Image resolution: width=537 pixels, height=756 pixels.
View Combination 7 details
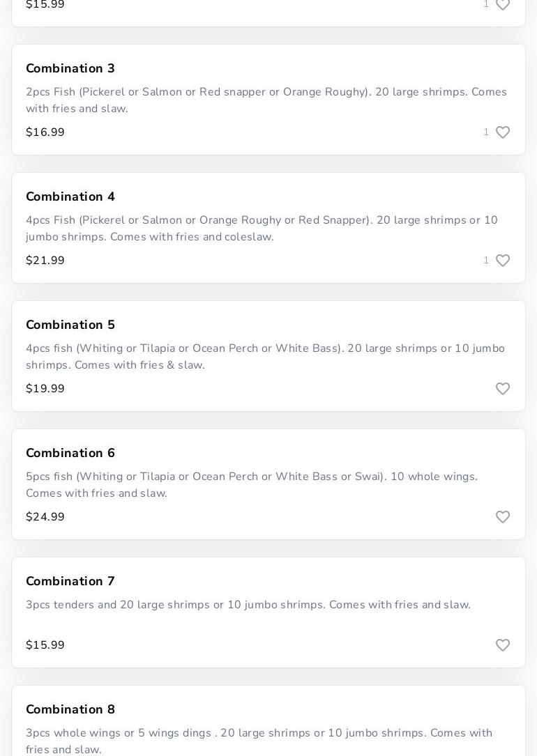click(70, 581)
